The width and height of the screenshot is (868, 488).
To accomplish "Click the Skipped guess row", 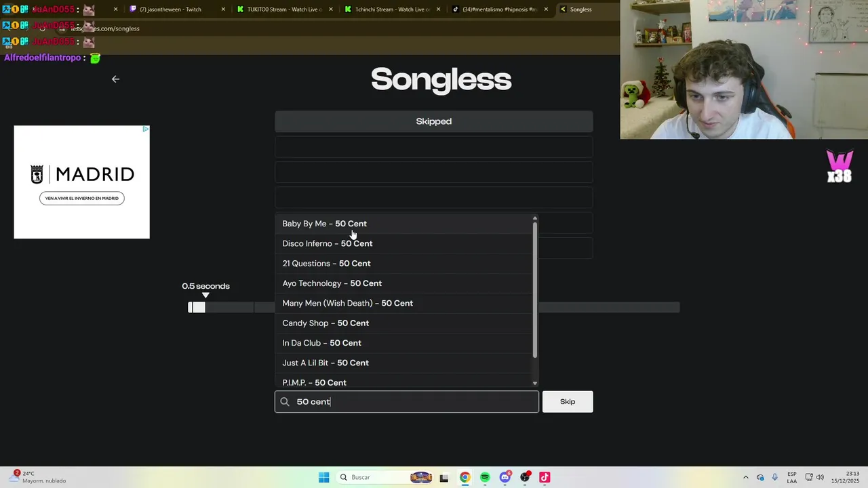I will click(x=434, y=121).
